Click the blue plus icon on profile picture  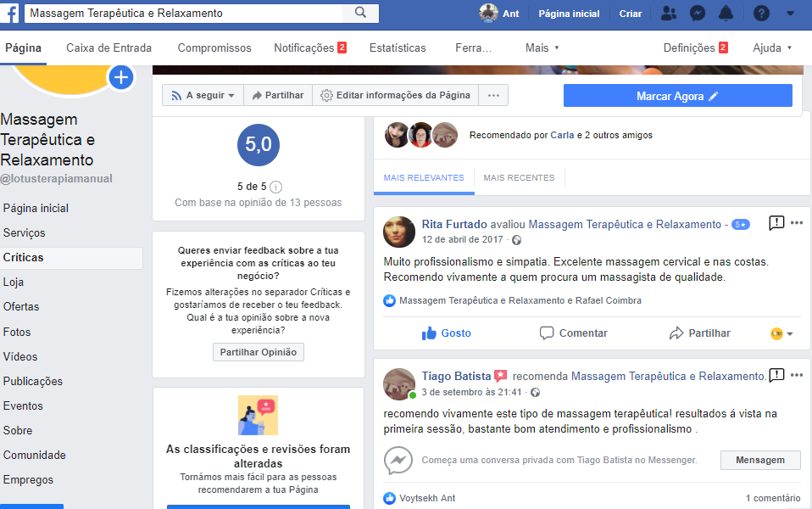(x=121, y=78)
